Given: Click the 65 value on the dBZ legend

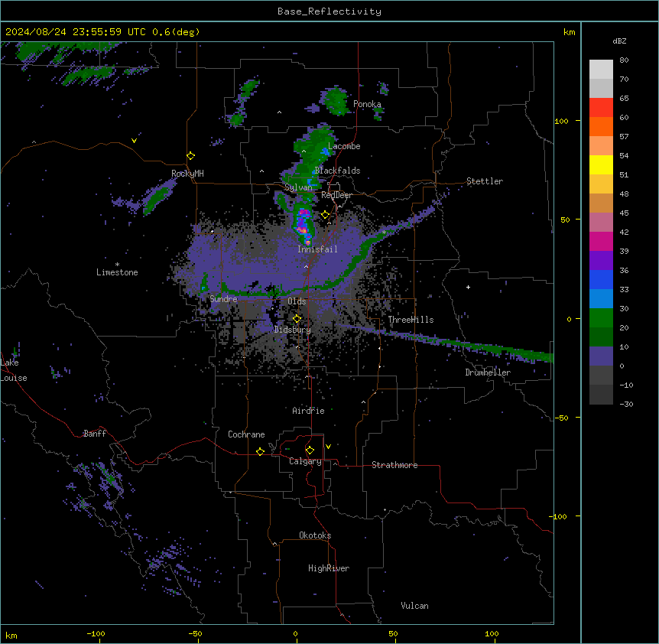Looking at the screenshot, I should tap(624, 98).
